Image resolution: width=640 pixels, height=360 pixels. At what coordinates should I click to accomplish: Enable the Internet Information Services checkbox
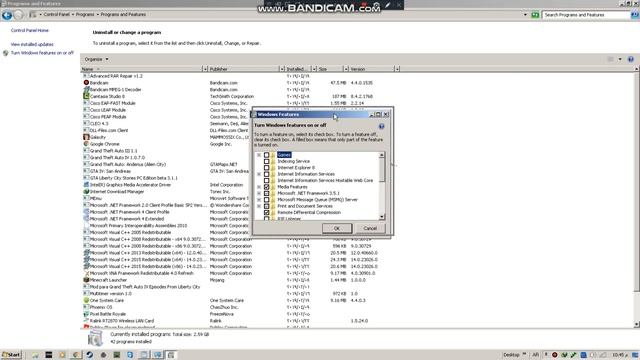(267, 174)
